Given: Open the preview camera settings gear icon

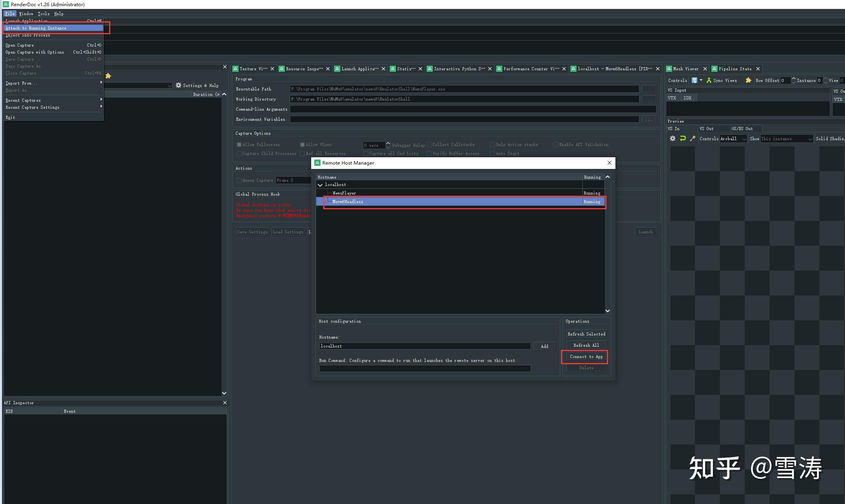Looking at the screenshot, I should coord(673,138).
